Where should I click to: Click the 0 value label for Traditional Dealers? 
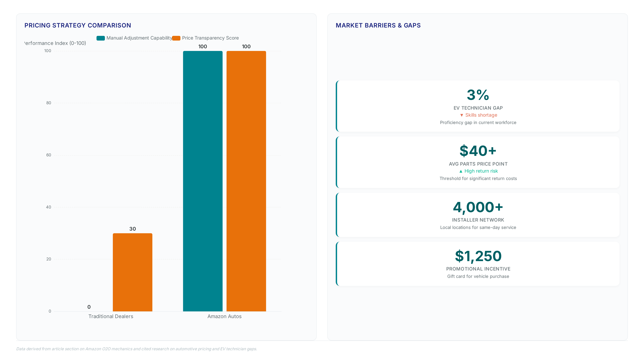[89, 307]
